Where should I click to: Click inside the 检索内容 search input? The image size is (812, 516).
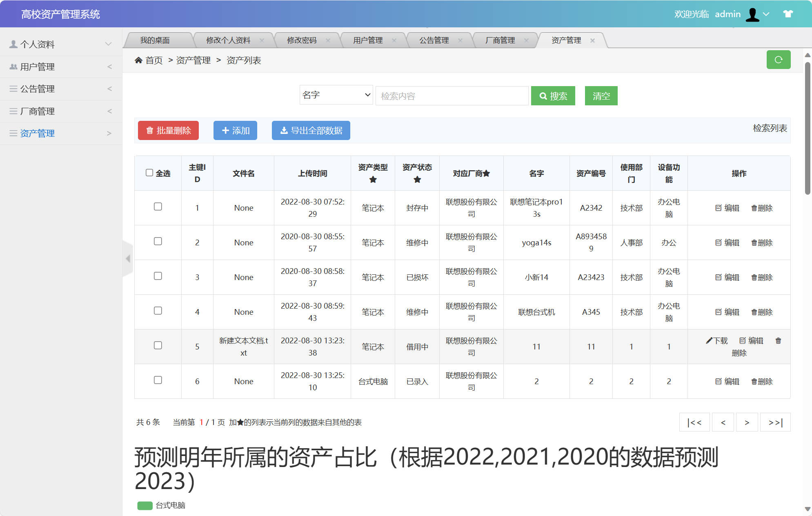tap(452, 96)
